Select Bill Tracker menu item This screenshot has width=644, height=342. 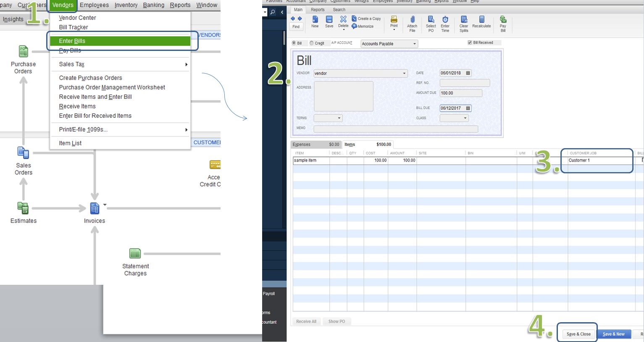pos(74,27)
